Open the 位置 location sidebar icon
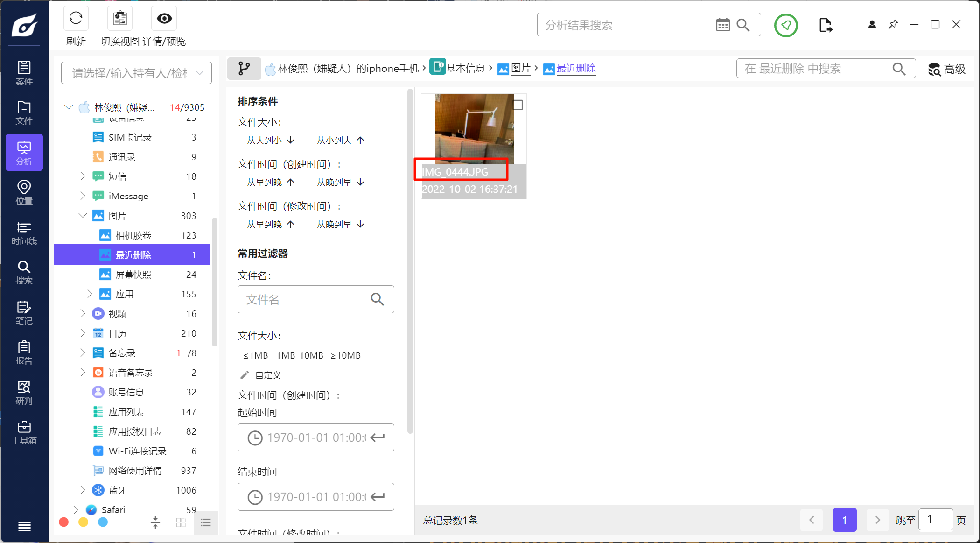The width and height of the screenshot is (980, 543). 24,193
